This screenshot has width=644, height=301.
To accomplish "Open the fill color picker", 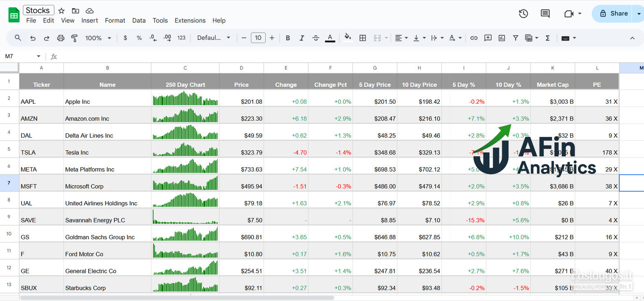I will point(347,38).
